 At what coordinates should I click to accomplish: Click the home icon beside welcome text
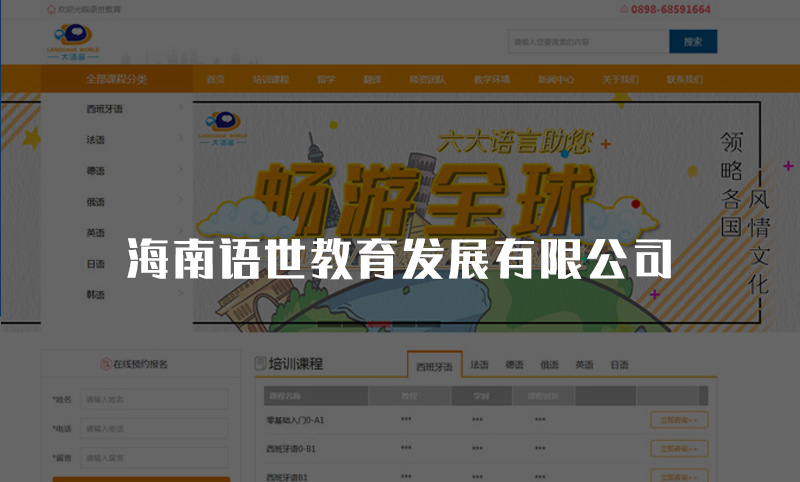[51, 9]
